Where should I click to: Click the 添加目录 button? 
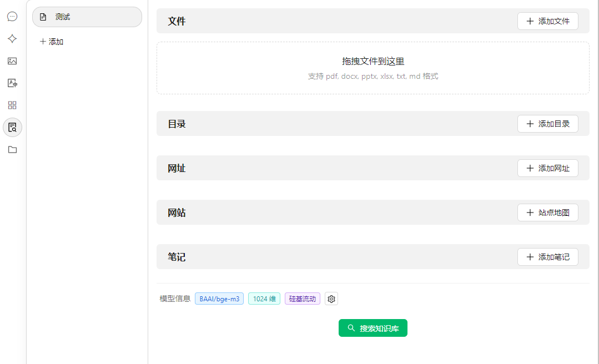click(548, 123)
